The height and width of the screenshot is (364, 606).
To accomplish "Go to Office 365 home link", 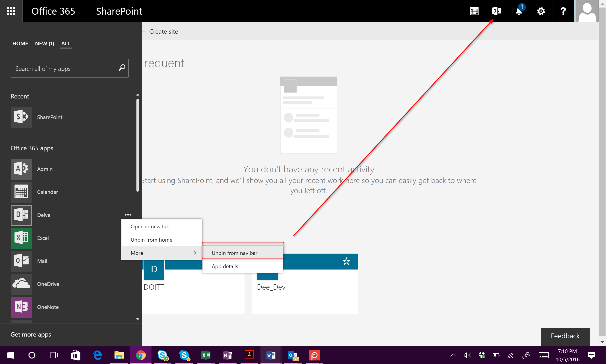I will point(53,11).
